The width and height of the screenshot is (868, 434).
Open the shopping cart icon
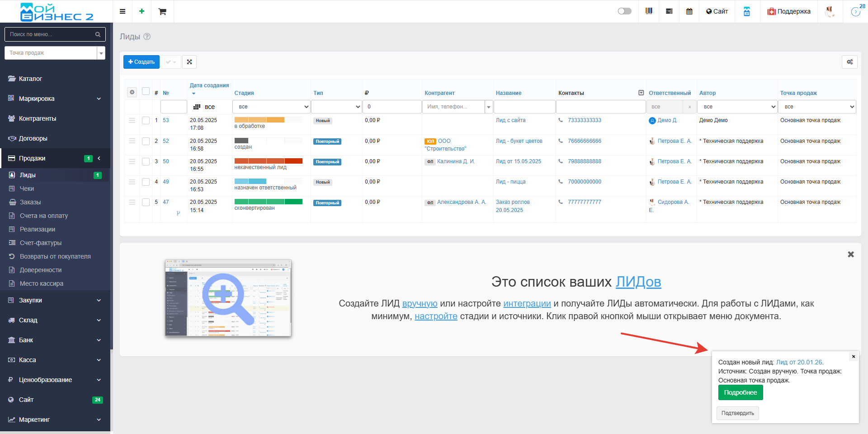click(x=162, y=12)
